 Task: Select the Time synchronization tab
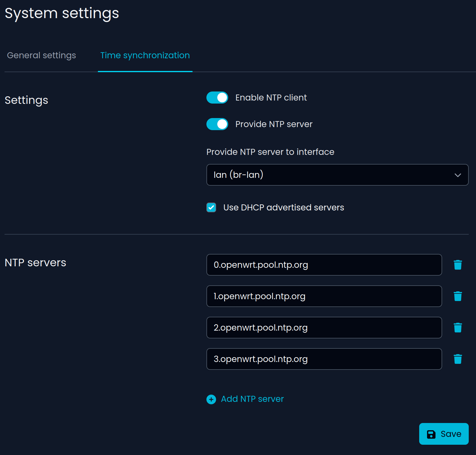145,55
